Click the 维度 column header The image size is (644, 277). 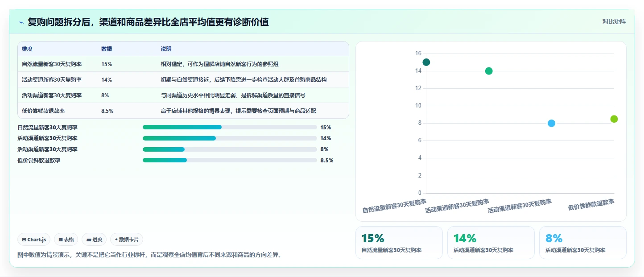point(27,49)
